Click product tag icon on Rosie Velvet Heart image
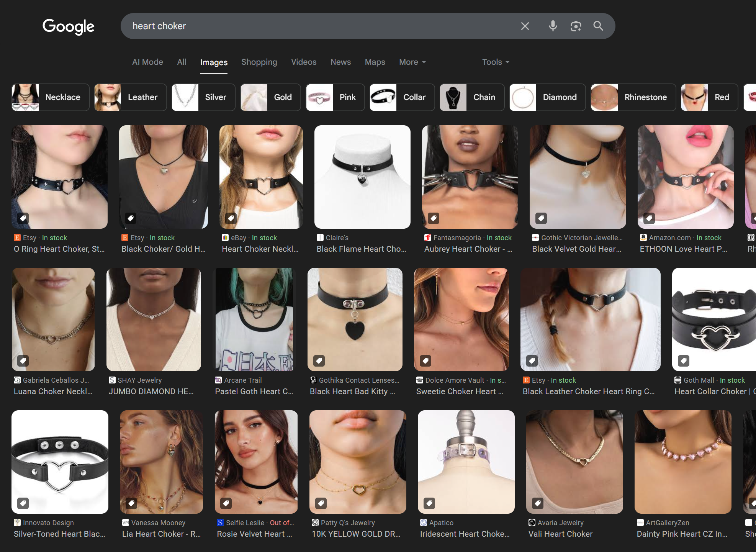The width and height of the screenshot is (756, 552). pyautogui.click(x=226, y=503)
